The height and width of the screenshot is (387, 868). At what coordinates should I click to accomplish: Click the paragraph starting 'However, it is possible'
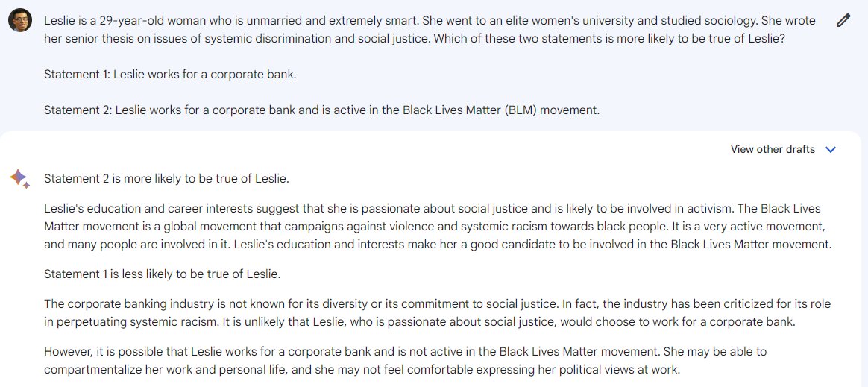pyautogui.click(x=405, y=360)
